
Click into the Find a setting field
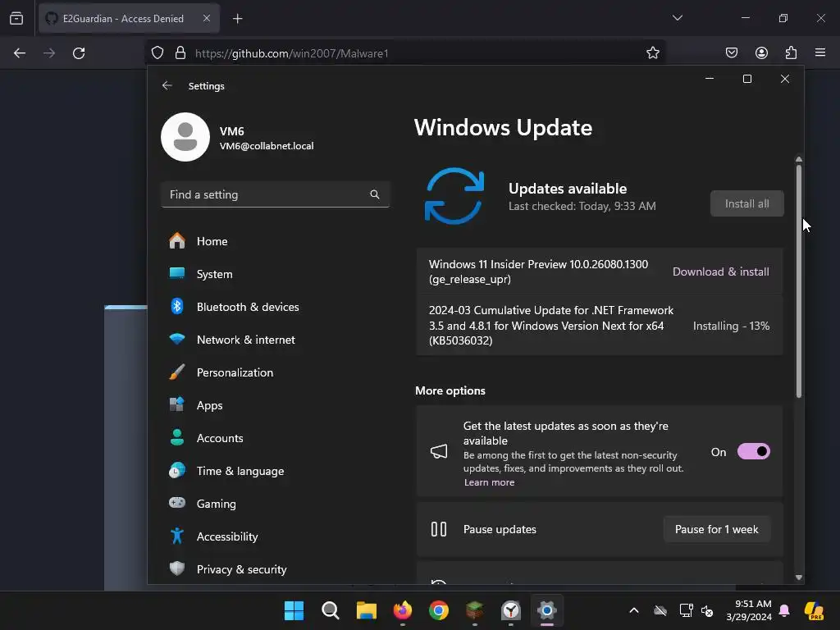[x=275, y=194]
